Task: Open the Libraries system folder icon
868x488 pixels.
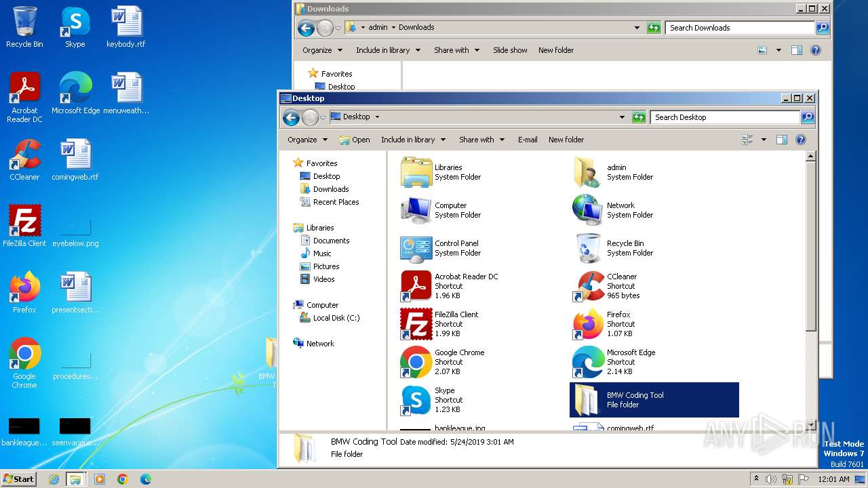Action: point(416,172)
